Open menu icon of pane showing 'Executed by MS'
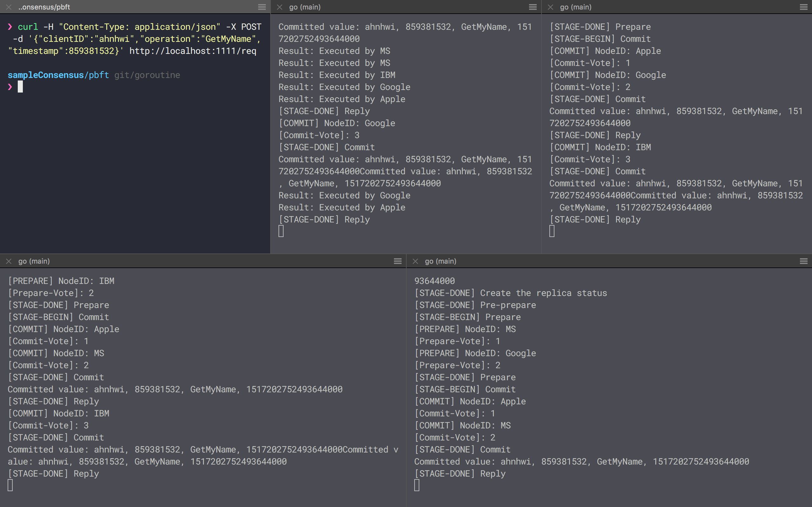 pos(533,7)
